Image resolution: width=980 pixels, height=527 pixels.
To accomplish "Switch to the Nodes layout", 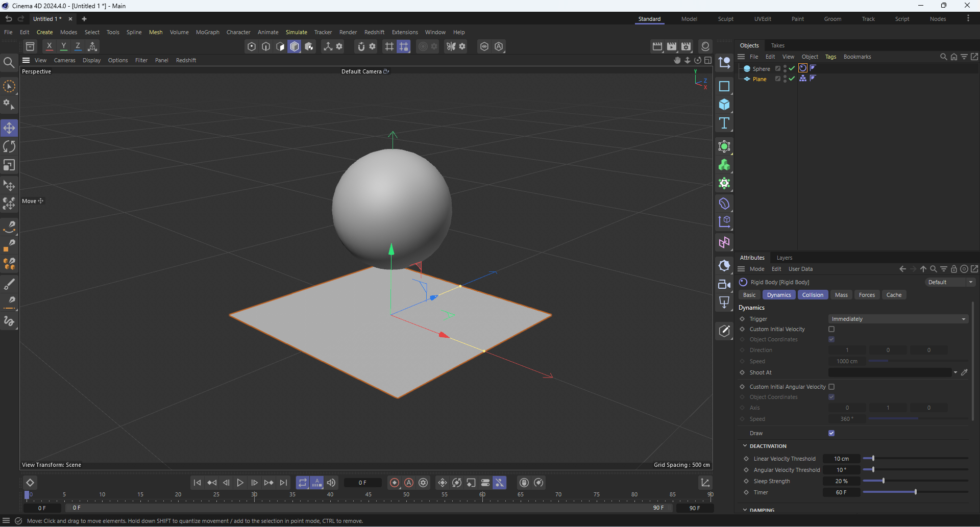I will coord(938,19).
